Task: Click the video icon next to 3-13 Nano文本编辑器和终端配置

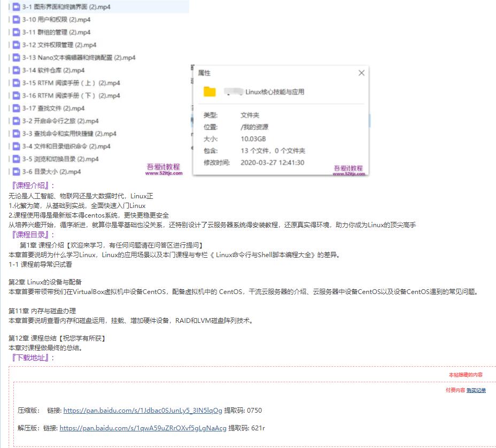Action: pos(15,57)
